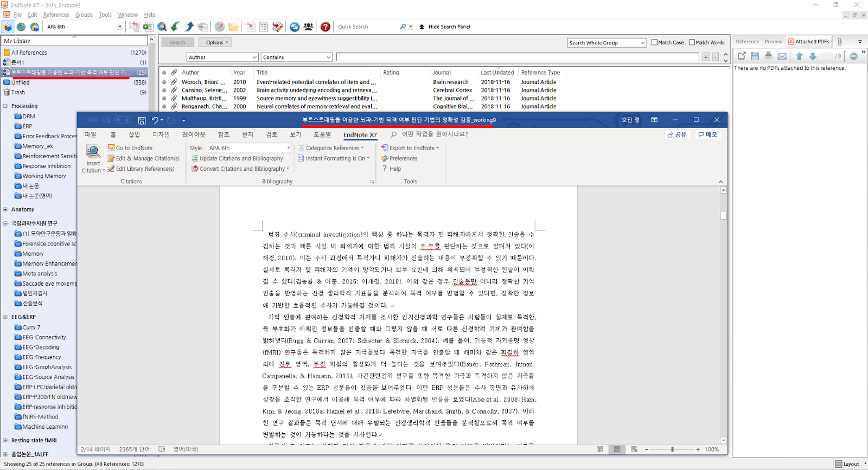Image resolution: width=868 pixels, height=470 pixels.
Task: Click the green Import arrow icon
Action: [175, 27]
